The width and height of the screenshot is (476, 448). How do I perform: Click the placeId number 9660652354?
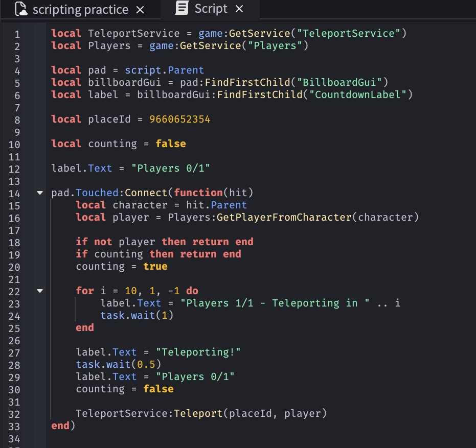pos(180,119)
